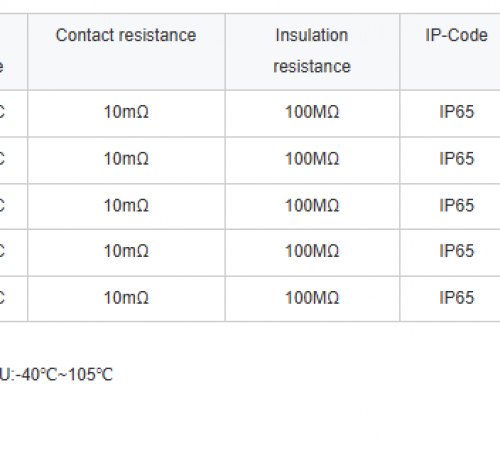Select IP65 in the last data row
500x450 pixels.
456,298
